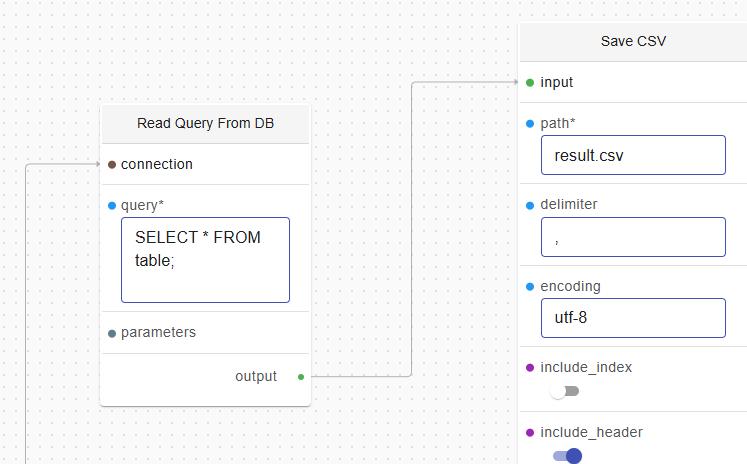The height and width of the screenshot is (464, 747).
Task: Click the gray parameters port dot
Action: coord(112,333)
